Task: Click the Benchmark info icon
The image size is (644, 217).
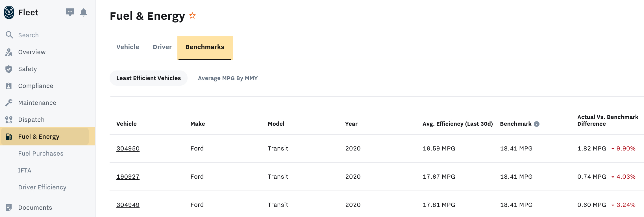Action: click(x=537, y=124)
